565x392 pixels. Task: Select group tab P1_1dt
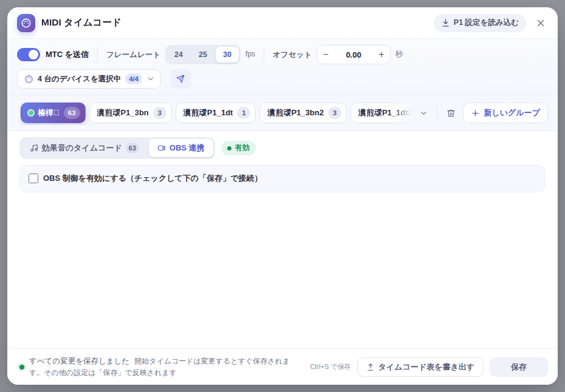pyautogui.click(x=216, y=113)
